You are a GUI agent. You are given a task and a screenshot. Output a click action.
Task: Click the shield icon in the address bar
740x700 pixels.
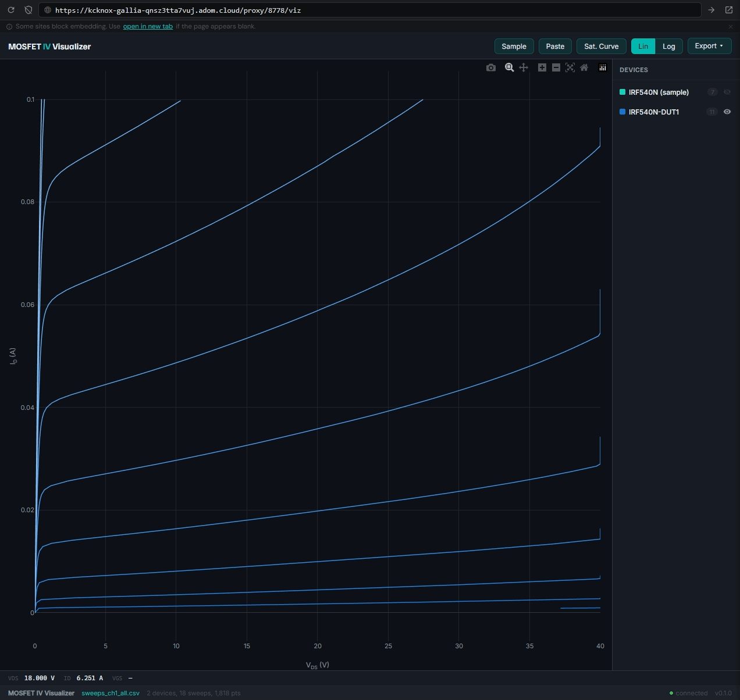(x=28, y=10)
